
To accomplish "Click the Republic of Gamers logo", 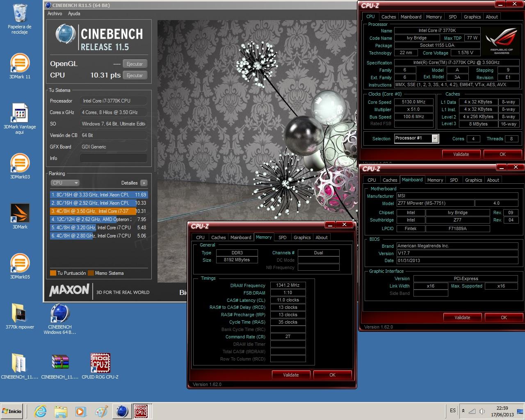I will [x=502, y=42].
